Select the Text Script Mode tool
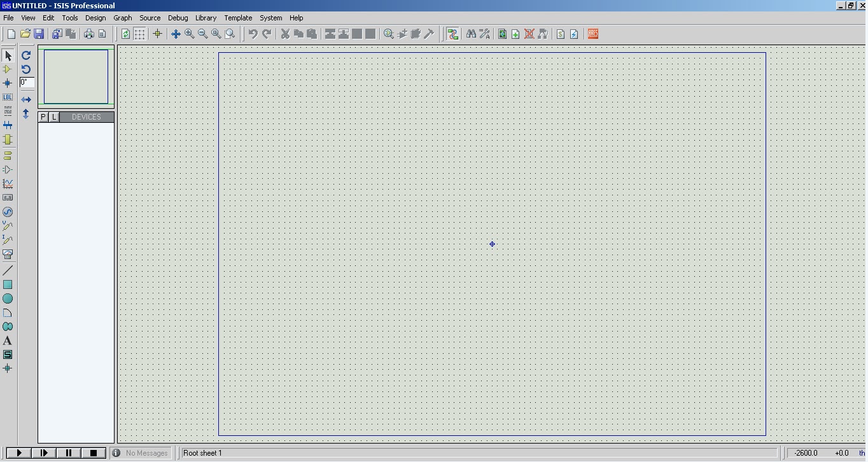The height and width of the screenshot is (462, 868). pyautogui.click(x=8, y=111)
